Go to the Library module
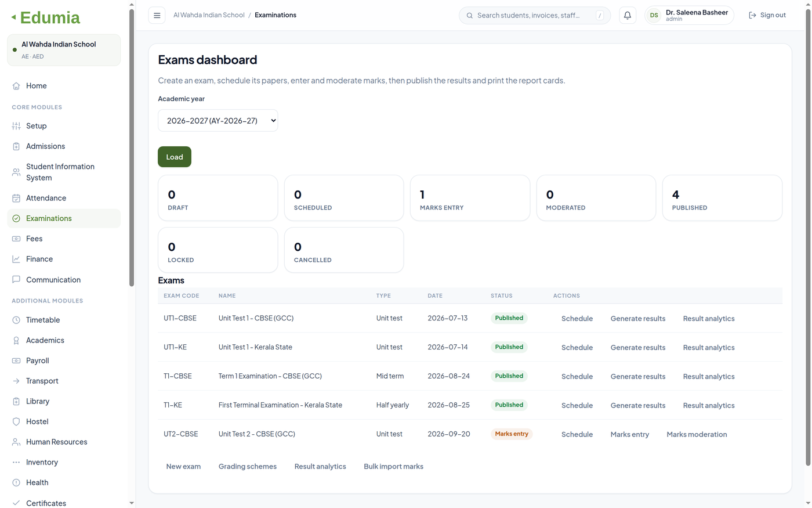Image resolution: width=812 pixels, height=508 pixels. [64, 401]
